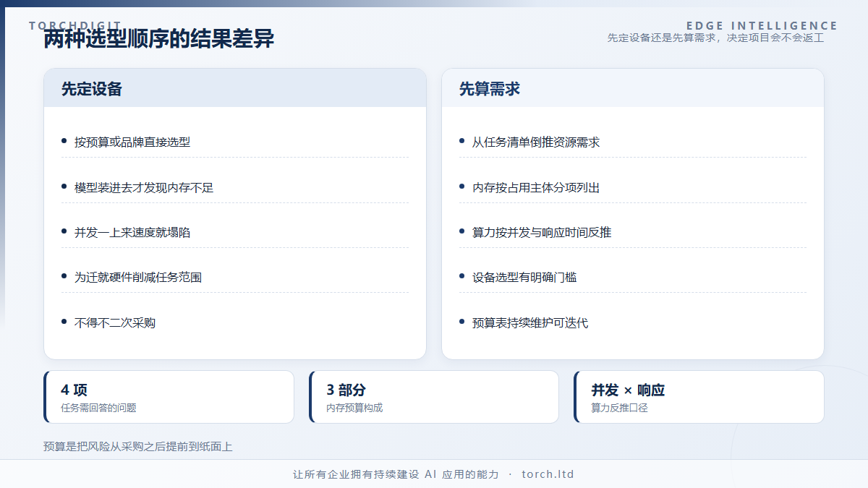This screenshot has width=868, height=488.
Task: Click the 算力反推口径 caption
Action: pos(619,408)
